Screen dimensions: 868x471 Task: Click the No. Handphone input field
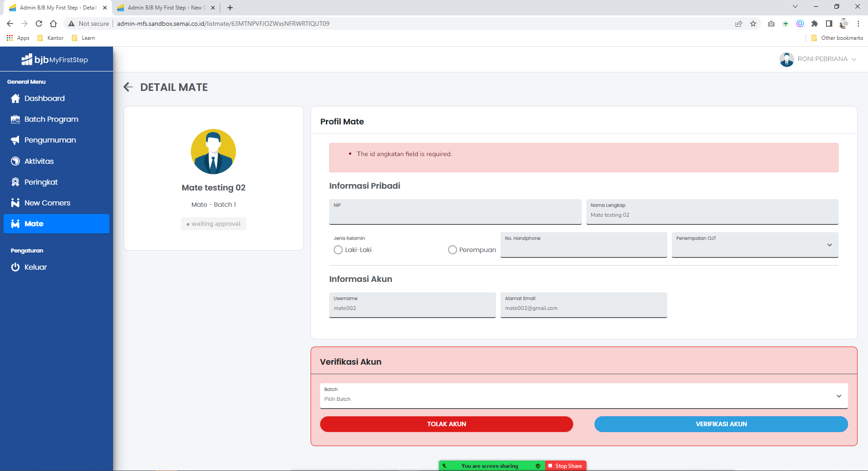584,245
